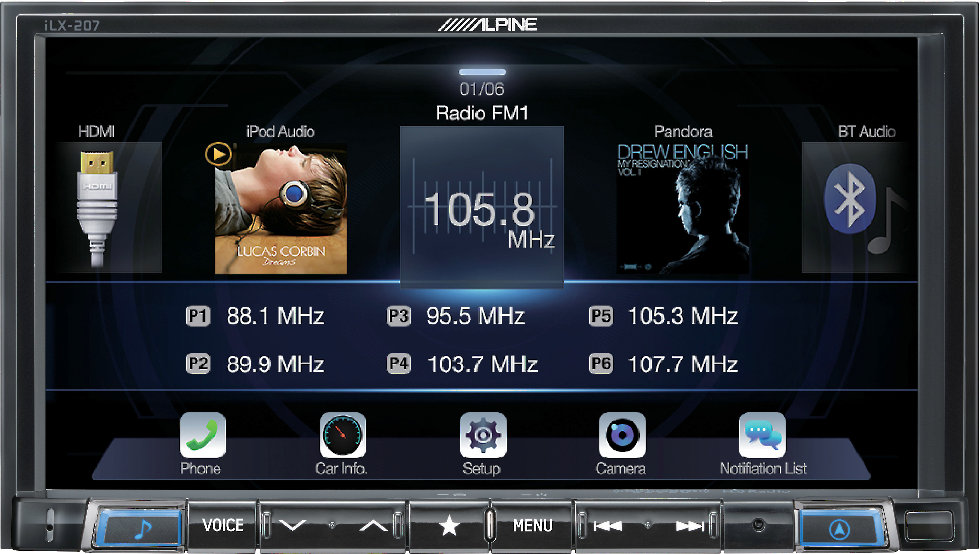Tap the Radio FM1 105.8 MHz tile

click(481, 207)
